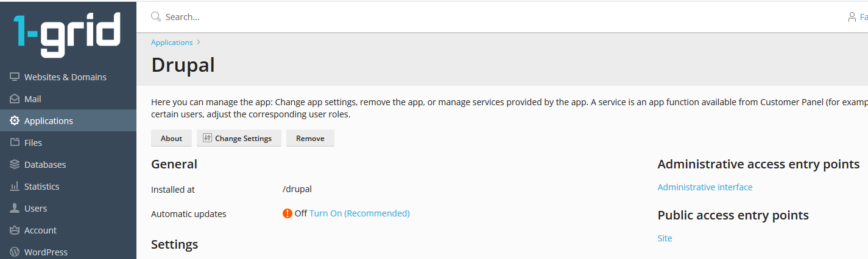Open the public Site link
Image resolution: width=868 pixels, height=259 pixels.
[x=665, y=238]
